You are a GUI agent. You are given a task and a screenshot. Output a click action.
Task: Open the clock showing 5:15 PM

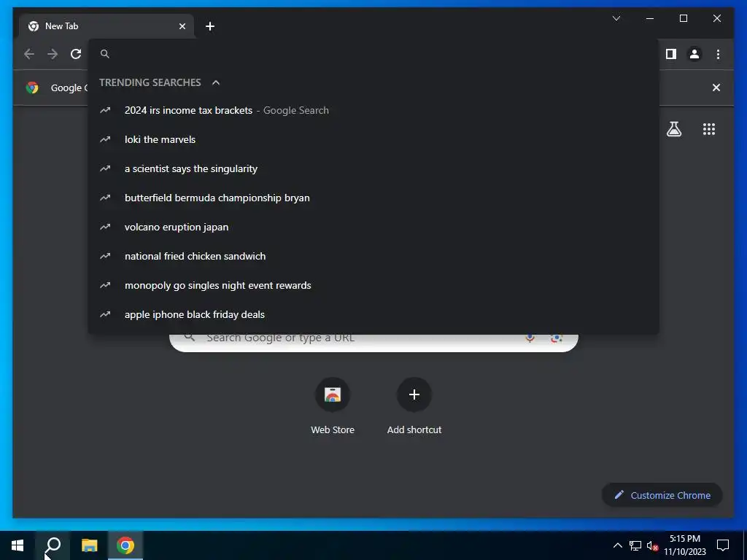coord(685,545)
